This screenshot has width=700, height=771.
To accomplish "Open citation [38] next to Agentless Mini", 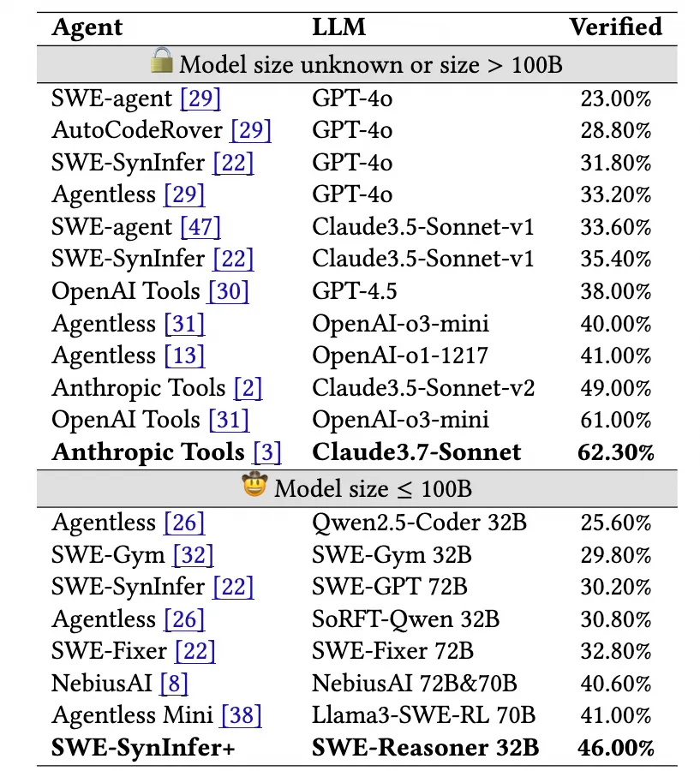I will coord(242,715).
